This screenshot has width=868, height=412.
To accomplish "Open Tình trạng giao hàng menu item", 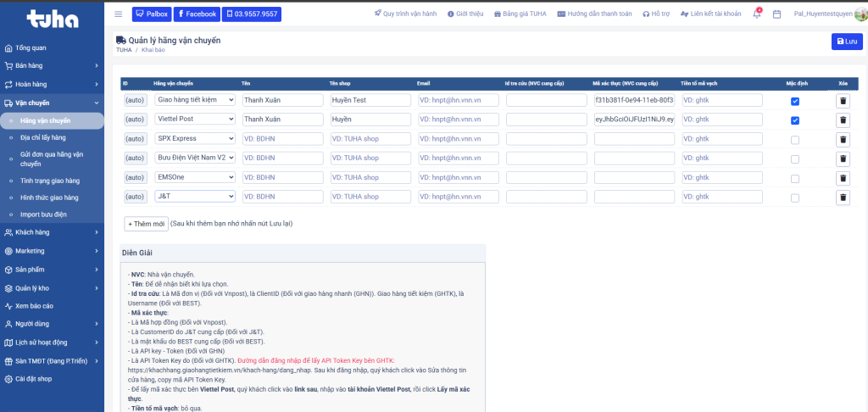I will pos(50,181).
